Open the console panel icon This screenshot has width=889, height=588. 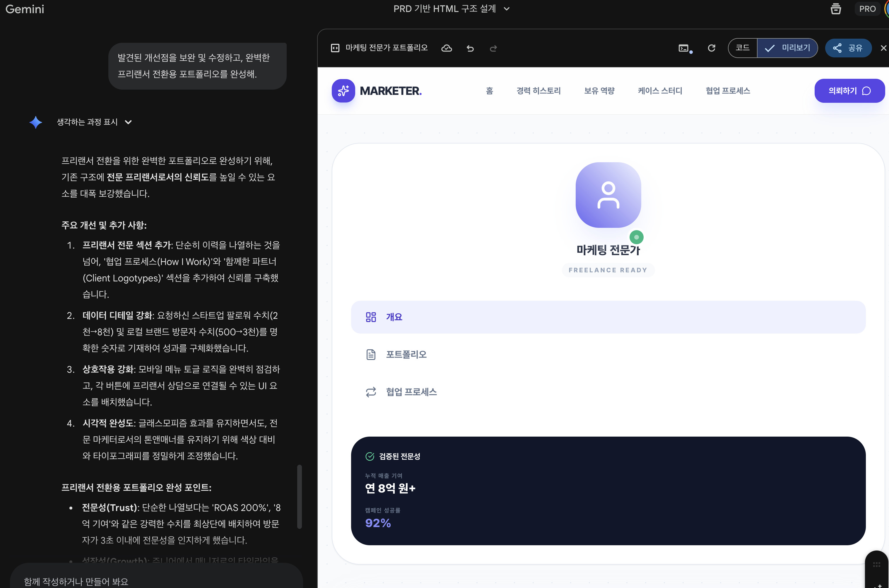click(x=684, y=48)
